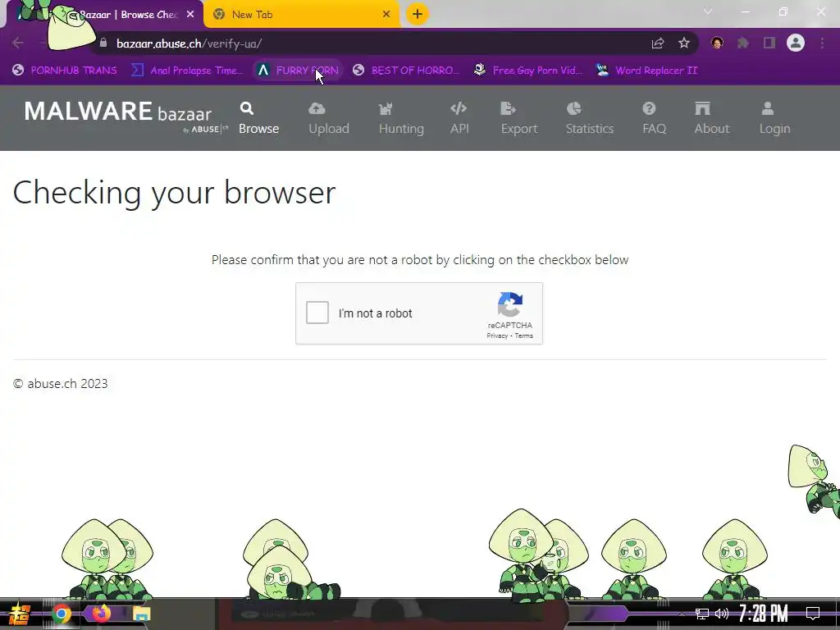Open the notification center icon

[813, 614]
